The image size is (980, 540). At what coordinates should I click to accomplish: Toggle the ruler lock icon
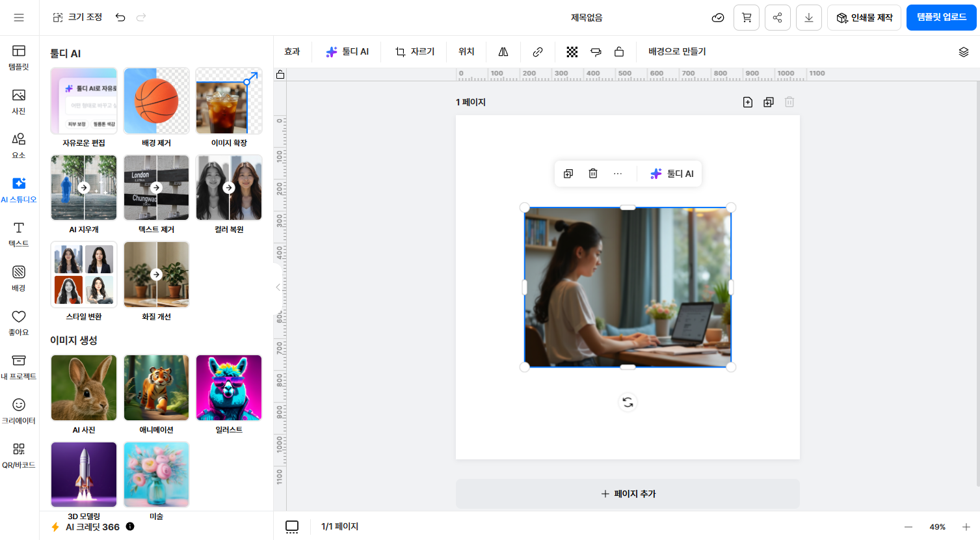click(280, 74)
